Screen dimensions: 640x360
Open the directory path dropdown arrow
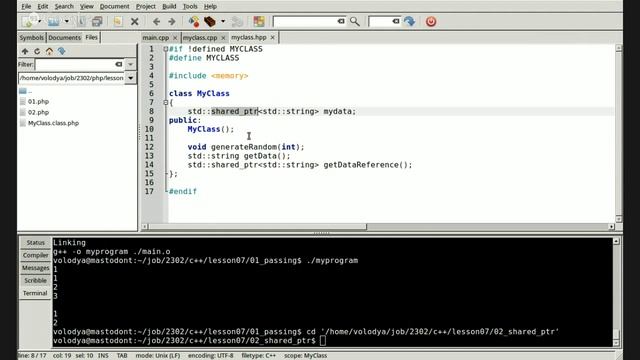pos(131,78)
